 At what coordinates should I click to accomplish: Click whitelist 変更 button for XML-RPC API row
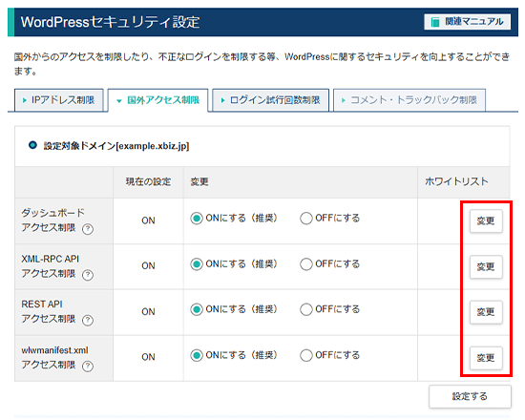[486, 267]
